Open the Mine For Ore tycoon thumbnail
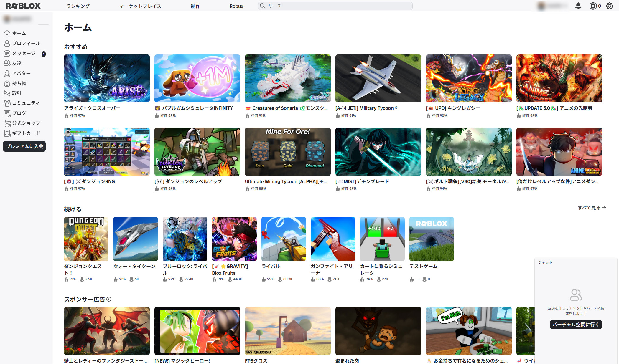The height and width of the screenshot is (364, 619). (287, 152)
